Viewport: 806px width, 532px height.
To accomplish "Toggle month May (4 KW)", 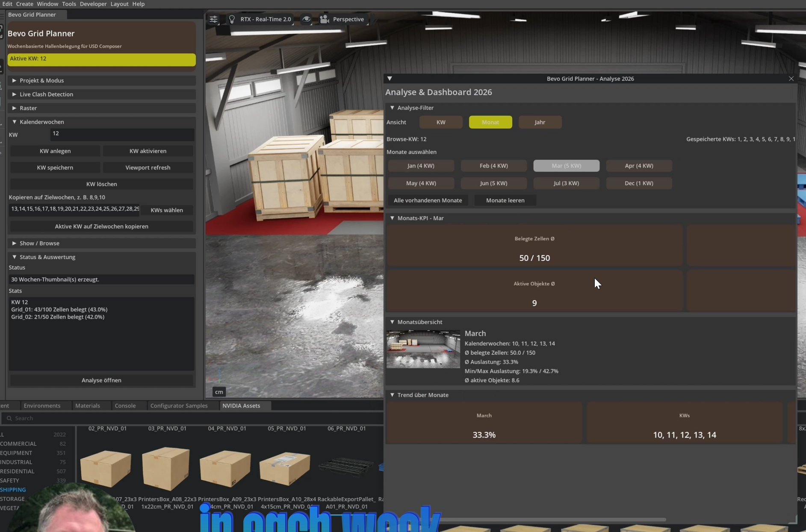I will pos(421,183).
